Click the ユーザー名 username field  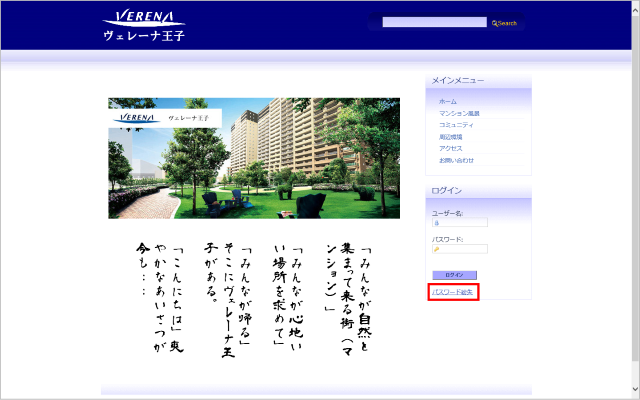point(460,222)
